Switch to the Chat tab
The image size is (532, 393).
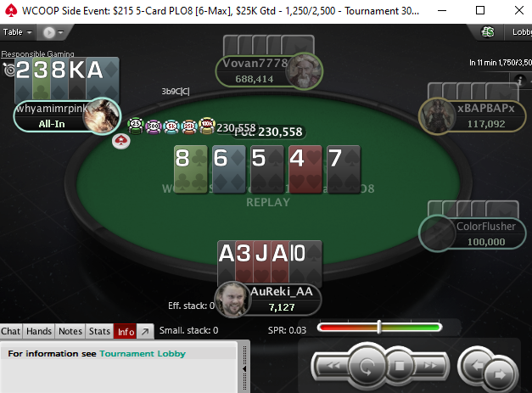coord(11,331)
